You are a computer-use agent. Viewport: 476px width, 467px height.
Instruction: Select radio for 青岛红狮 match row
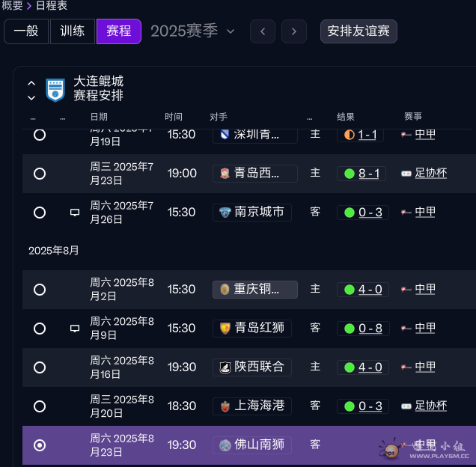tap(40, 329)
